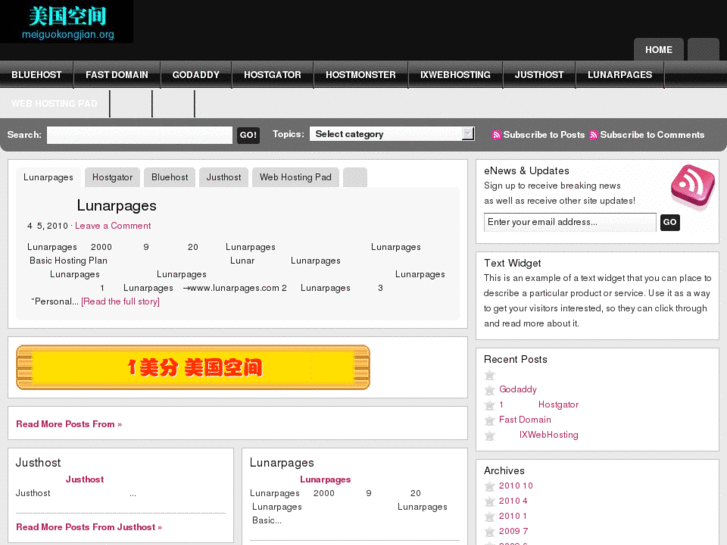The height and width of the screenshot is (545, 727).
Task: Click the GO! search button
Action: (x=248, y=135)
